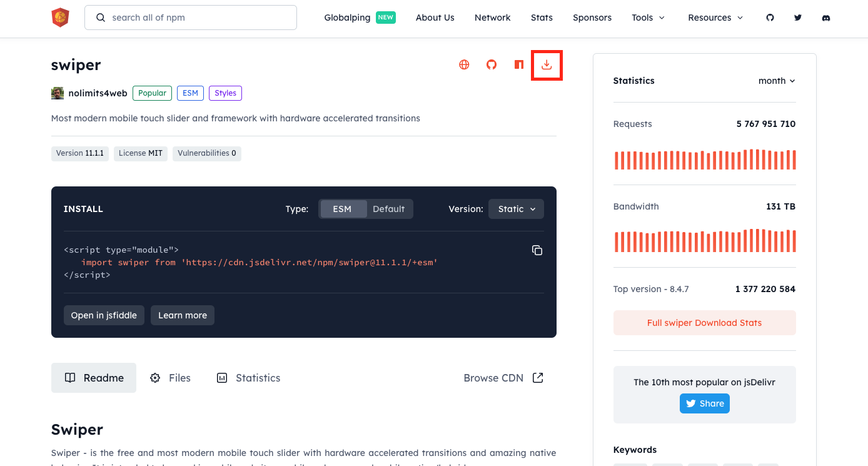Screen dimensions: 868x466
Task: Click the highlighted download package icon
Action: click(x=546, y=64)
